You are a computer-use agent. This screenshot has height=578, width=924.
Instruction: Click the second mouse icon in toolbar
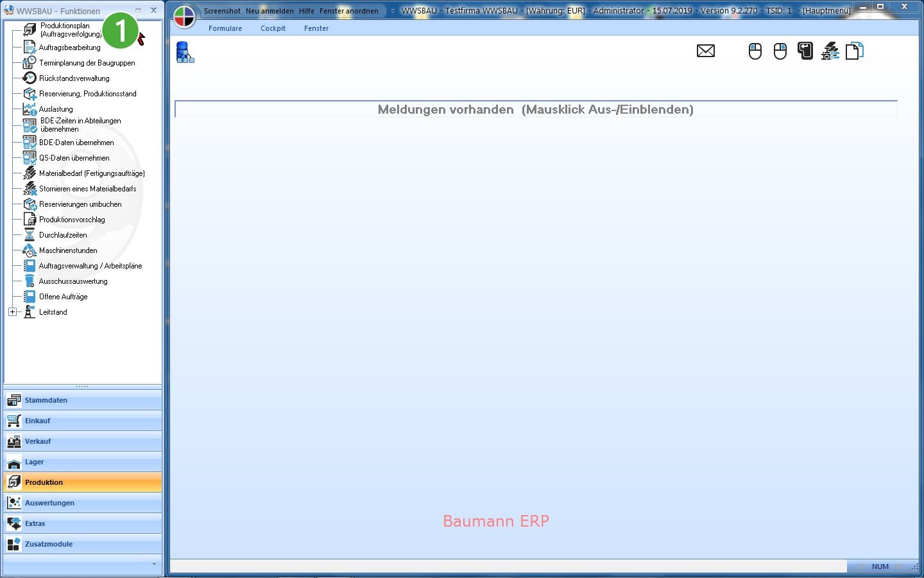[780, 51]
